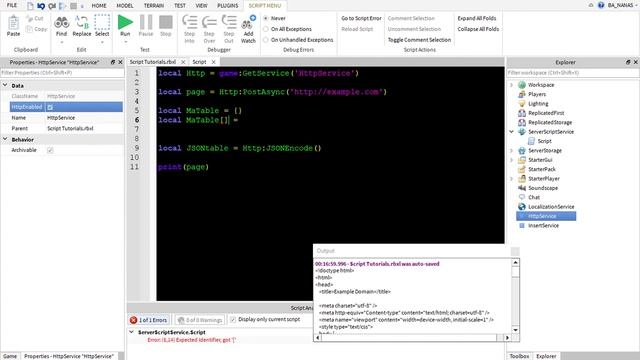Image resolution: width=640 pixels, height=360 pixels.
Task: Select the InsertService icon in Explorer
Action: [x=522, y=226]
